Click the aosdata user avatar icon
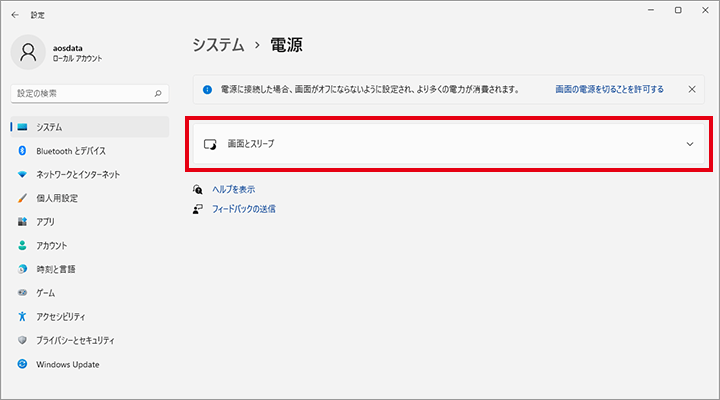The image size is (720, 400). (29, 53)
